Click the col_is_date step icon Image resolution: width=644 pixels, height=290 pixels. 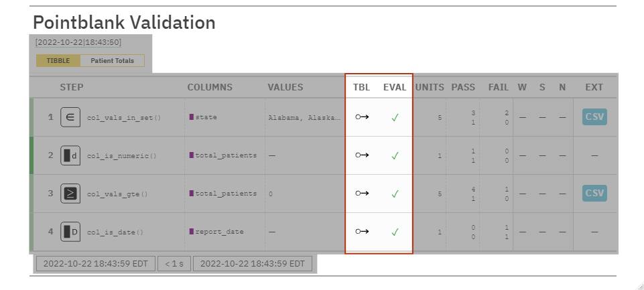70,232
